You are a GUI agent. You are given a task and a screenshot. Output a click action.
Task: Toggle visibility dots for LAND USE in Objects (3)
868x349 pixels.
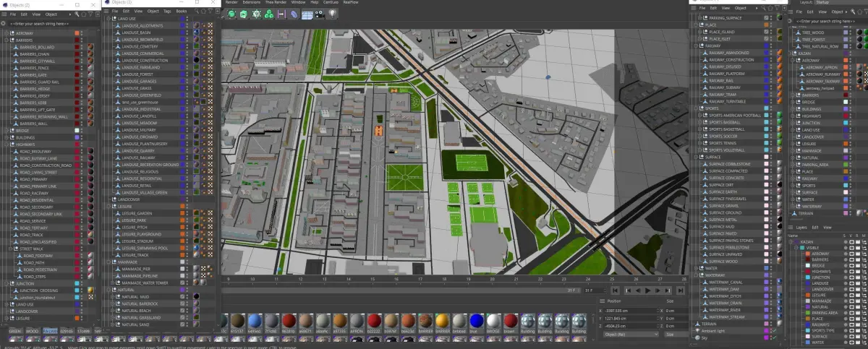tap(188, 18)
